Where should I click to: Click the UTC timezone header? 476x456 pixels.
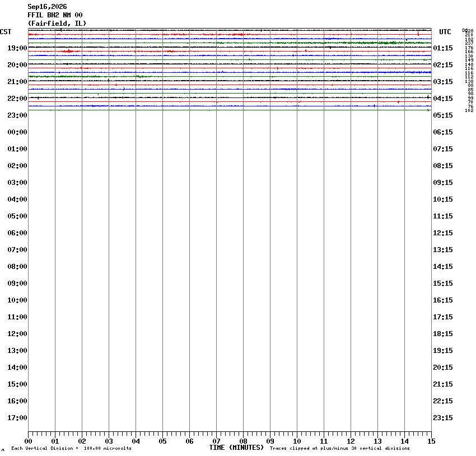click(445, 32)
